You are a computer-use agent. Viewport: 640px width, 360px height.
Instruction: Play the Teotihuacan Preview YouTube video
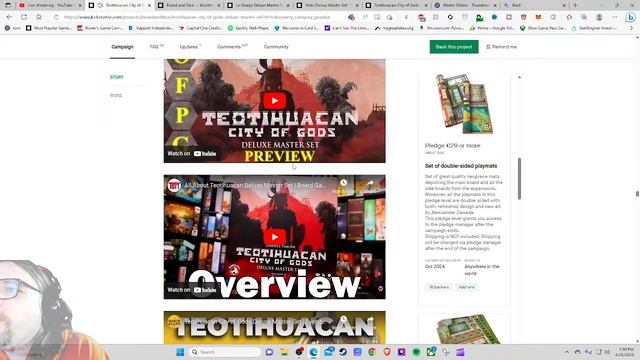click(274, 101)
